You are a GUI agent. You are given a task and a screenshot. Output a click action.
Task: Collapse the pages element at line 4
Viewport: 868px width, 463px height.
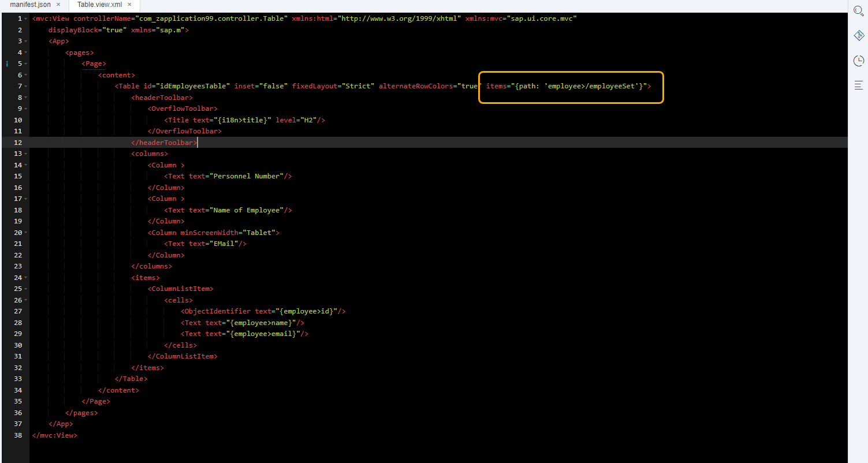tap(24, 52)
